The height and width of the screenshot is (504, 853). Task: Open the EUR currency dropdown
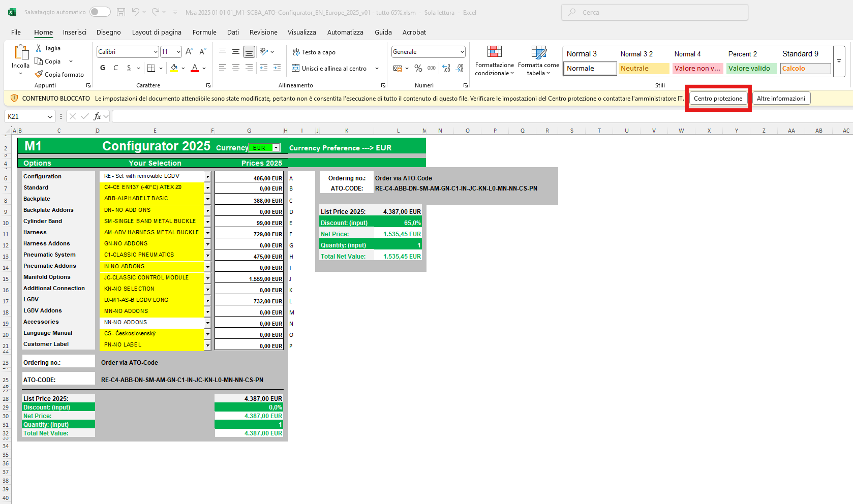276,148
